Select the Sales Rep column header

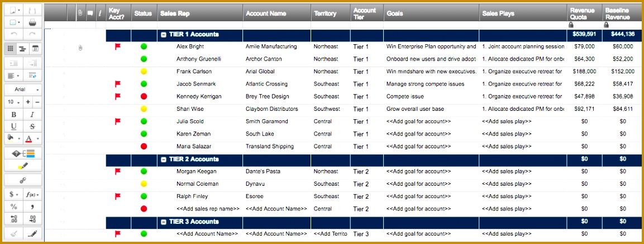[200, 13]
